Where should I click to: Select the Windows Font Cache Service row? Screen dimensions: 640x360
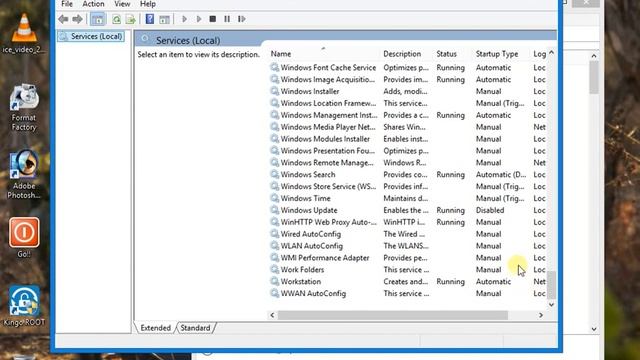(x=407, y=67)
